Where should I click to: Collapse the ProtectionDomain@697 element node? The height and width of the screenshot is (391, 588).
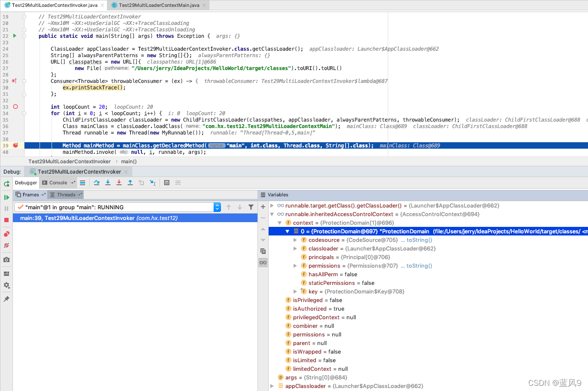[288, 231]
